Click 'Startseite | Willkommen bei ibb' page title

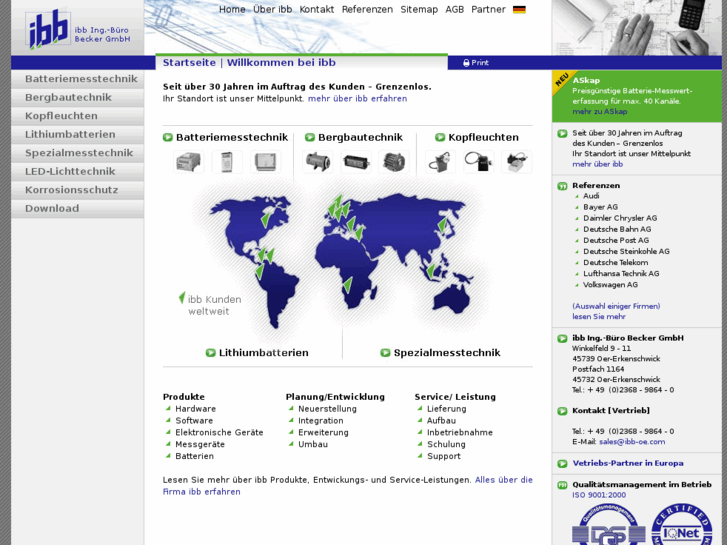tap(249, 63)
